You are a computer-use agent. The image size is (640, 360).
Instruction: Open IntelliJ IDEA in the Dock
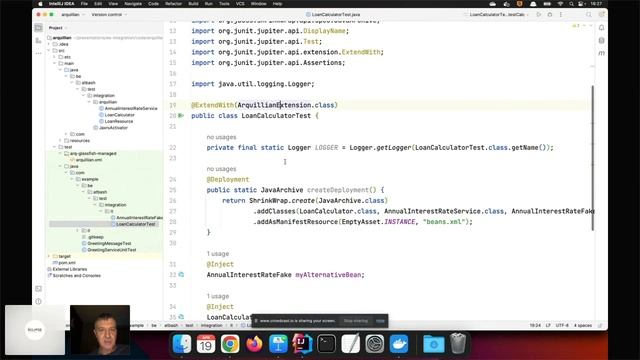coord(302,344)
